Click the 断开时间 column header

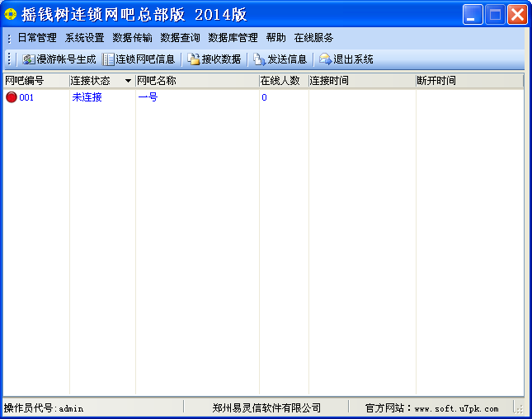click(x=470, y=81)
